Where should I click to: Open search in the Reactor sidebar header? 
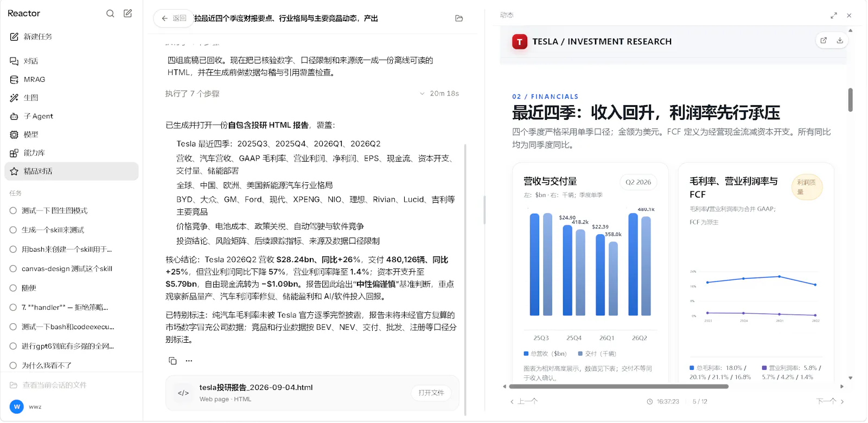110,14
